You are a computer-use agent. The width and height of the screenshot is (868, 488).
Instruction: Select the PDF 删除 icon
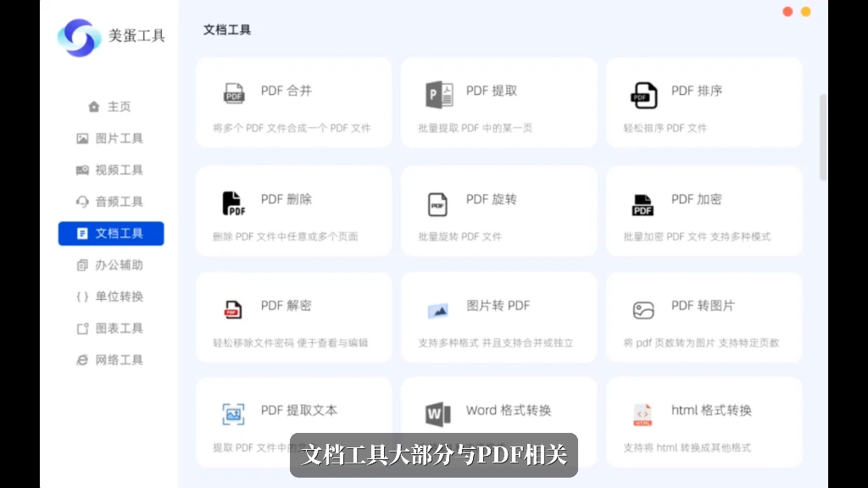pyautogui.click(x=233, y=202)
